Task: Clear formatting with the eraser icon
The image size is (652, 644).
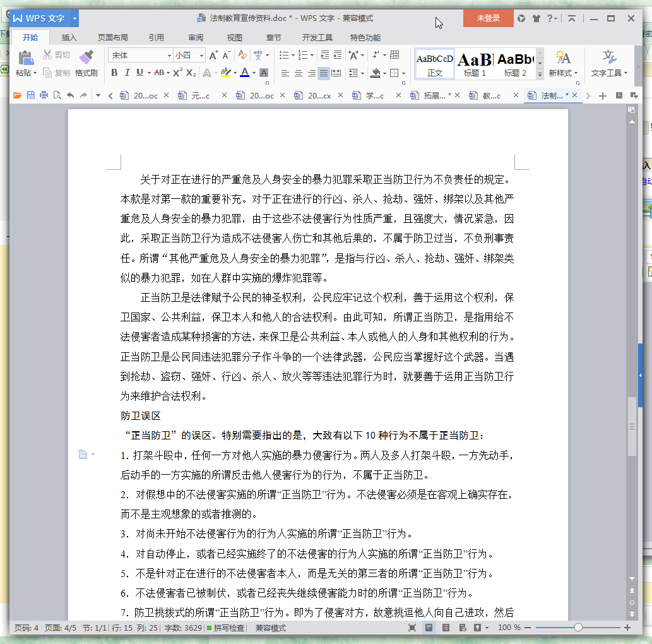Action: pyautogui.click(x=242, y=55)
